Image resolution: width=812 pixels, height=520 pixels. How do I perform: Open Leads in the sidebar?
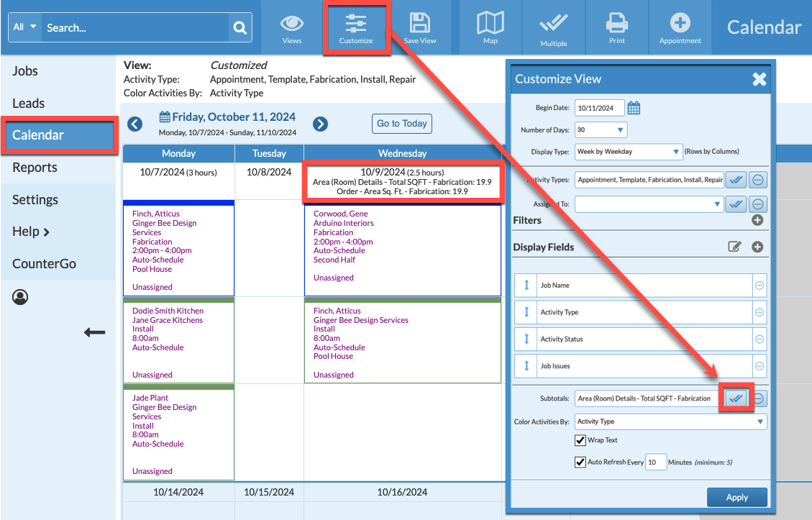(29, 104)
